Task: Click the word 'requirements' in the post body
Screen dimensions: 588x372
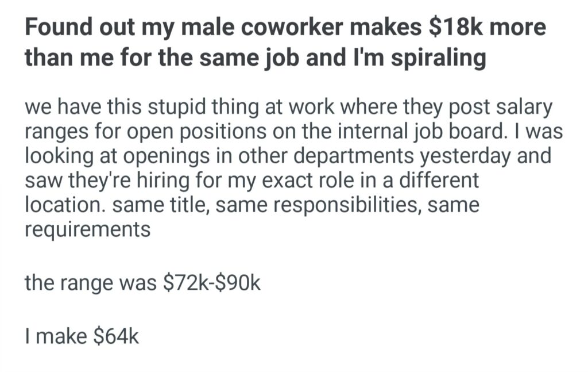Action: point(88,229)
